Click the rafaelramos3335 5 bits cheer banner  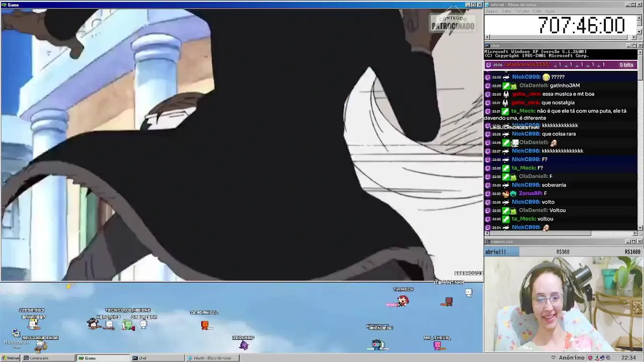pyautogui.click(x=561, y=65)
